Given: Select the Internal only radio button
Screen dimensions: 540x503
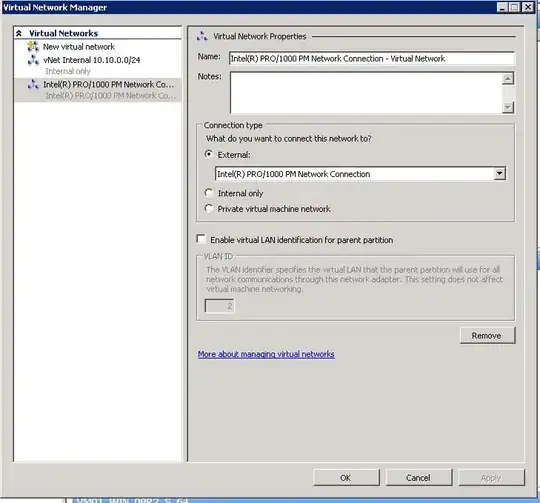Looking at the screenshot, I should 208,193.
